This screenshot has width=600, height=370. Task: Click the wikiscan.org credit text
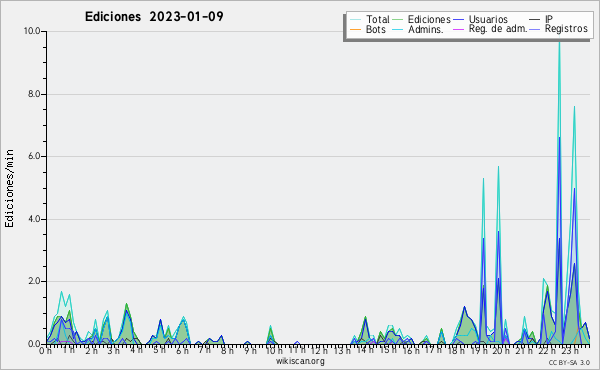[300, 361]
